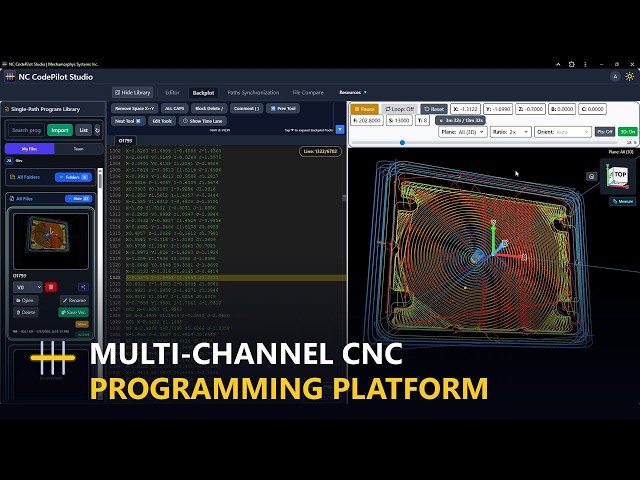
Task: Click the elapsed time readout badge
Action: pos(461,120)
